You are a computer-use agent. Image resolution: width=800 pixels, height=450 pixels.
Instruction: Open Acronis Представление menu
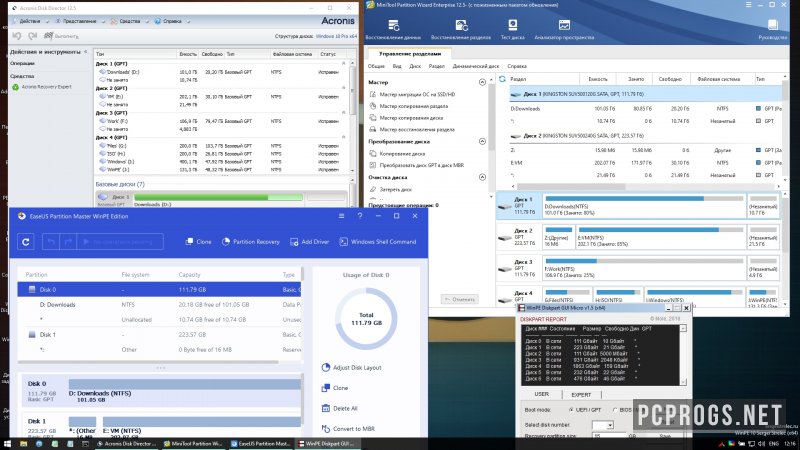click(x=79, y=21)
